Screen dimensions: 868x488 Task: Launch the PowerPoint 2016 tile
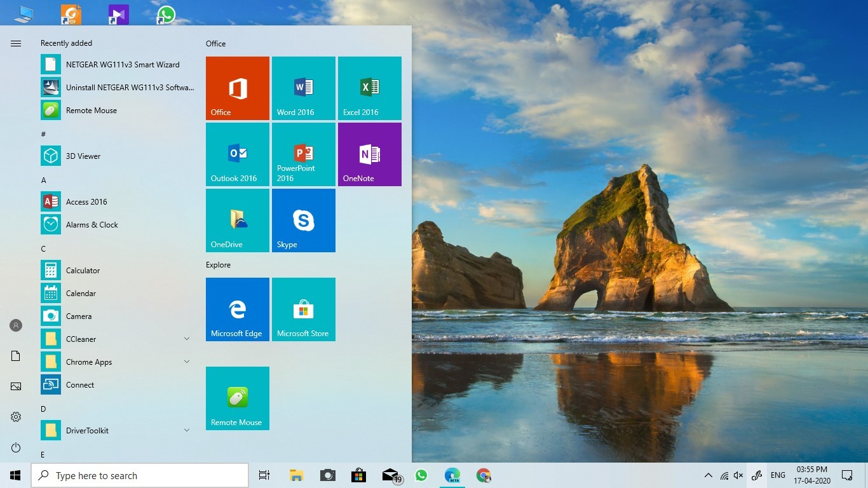coord(304,154)
